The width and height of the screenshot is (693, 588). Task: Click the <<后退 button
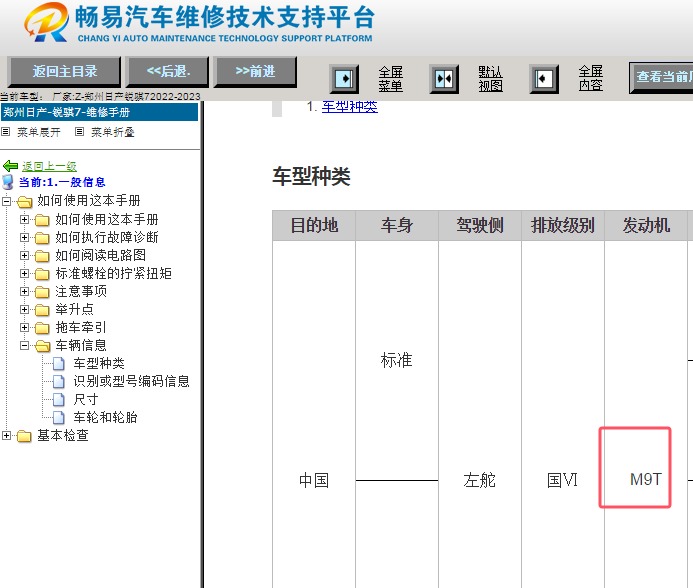click(x=168, y=71)
